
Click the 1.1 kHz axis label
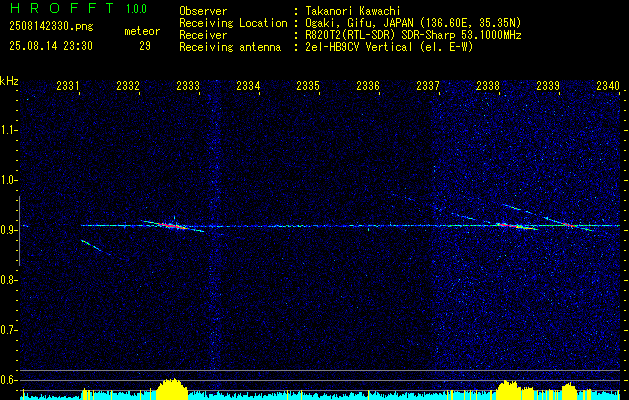coord(8,130)
